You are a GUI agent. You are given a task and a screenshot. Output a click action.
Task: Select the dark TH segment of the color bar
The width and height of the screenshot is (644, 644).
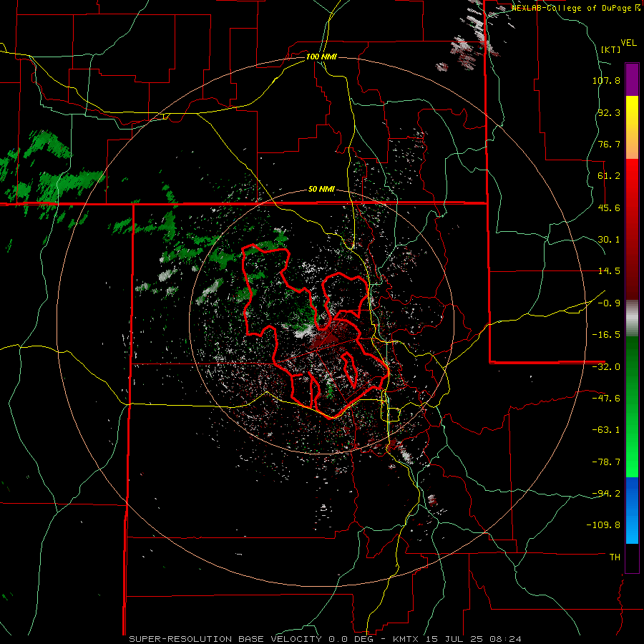click(632, 557)
